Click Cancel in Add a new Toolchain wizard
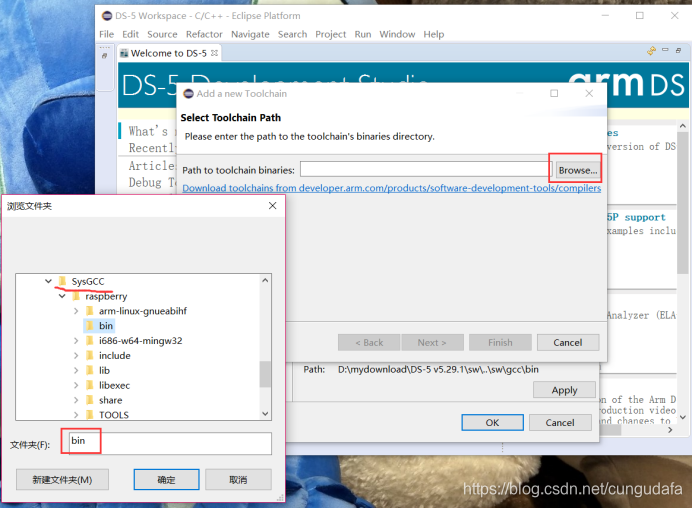 point(567,343)
